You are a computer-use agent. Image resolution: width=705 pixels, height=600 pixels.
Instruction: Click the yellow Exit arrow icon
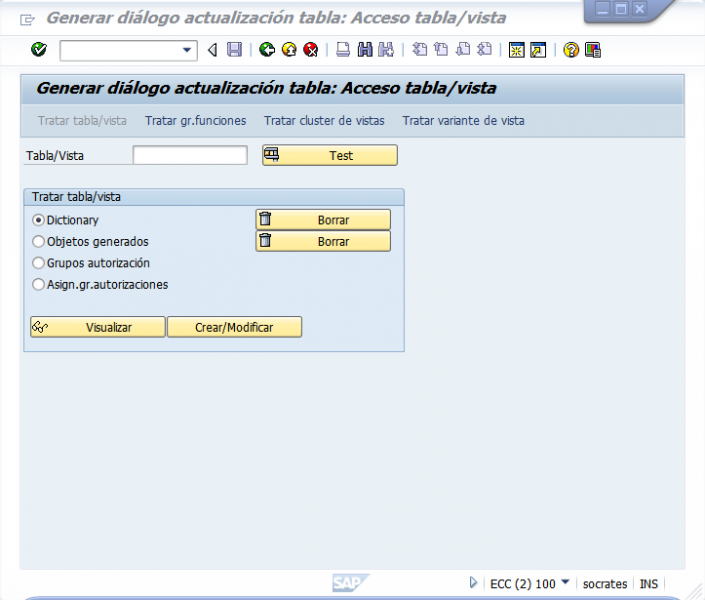(x=289, y=50)
